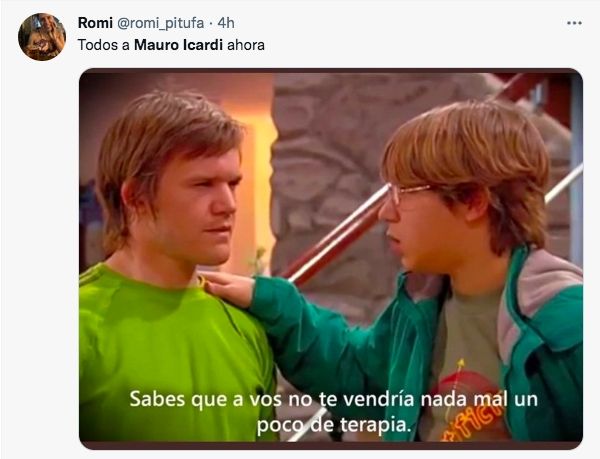This screenshot has width=600, height=459.
Task: Click the word ahora in the tweet
Action: [x=246, y=45]
